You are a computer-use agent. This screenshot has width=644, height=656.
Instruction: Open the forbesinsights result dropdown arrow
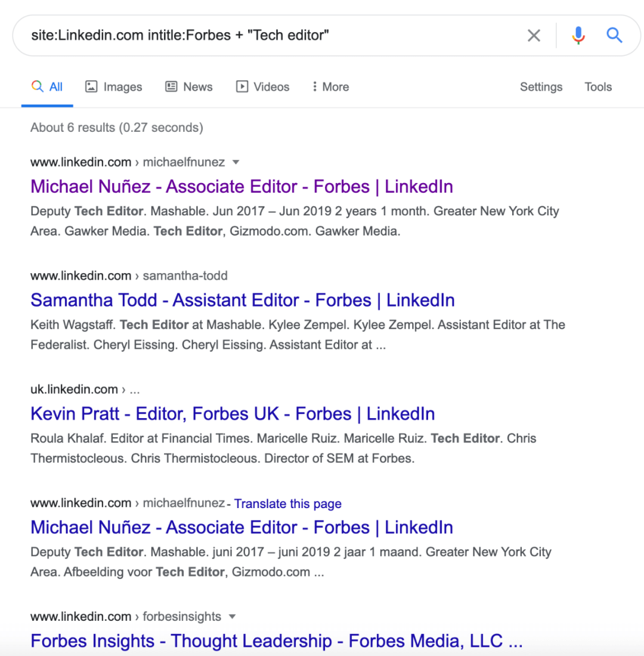click(x=233, y=617)
